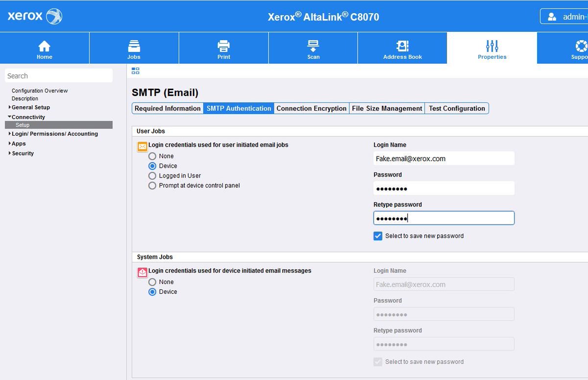Click the red System Jobs envelope icon
Image resolution: width=588 pixels, height=380 pixels.
[x=142, y=272]
